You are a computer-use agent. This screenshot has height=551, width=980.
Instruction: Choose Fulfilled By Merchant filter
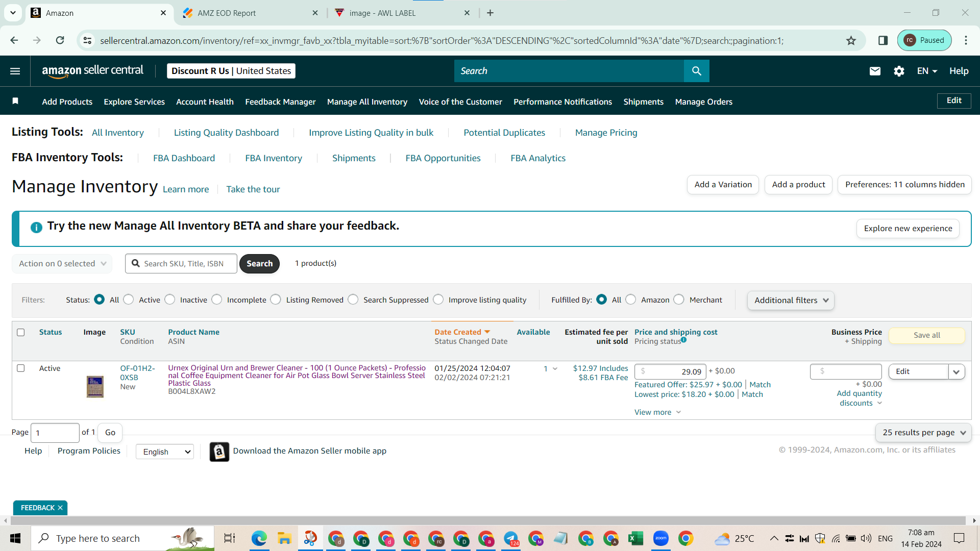click(679, 299)
